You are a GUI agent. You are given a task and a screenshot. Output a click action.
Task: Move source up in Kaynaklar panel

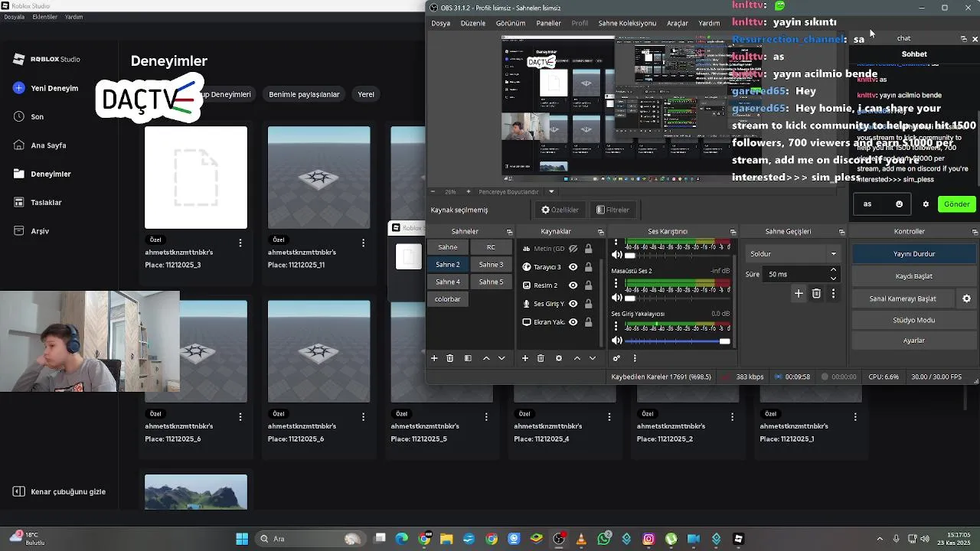click(x=577, y=358)
